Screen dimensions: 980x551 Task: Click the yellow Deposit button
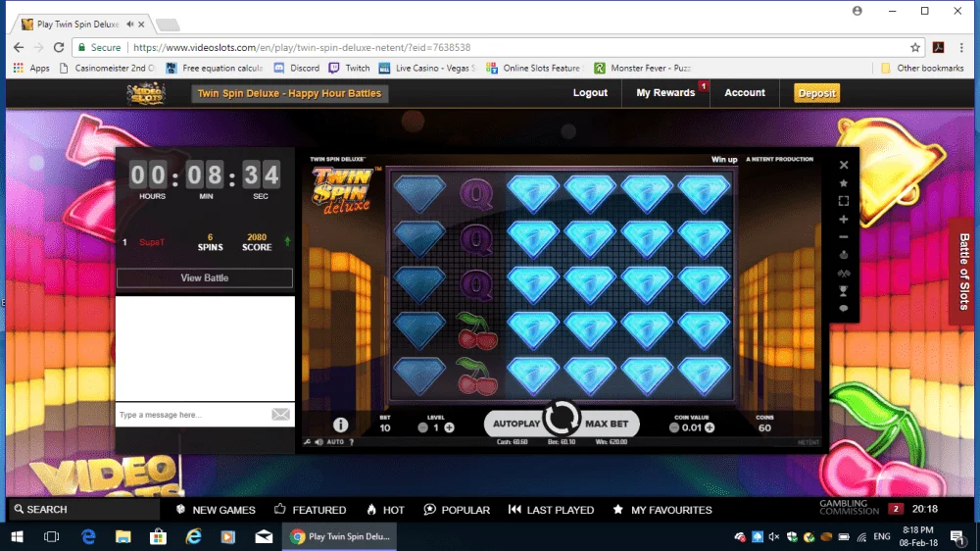(817, 93)
